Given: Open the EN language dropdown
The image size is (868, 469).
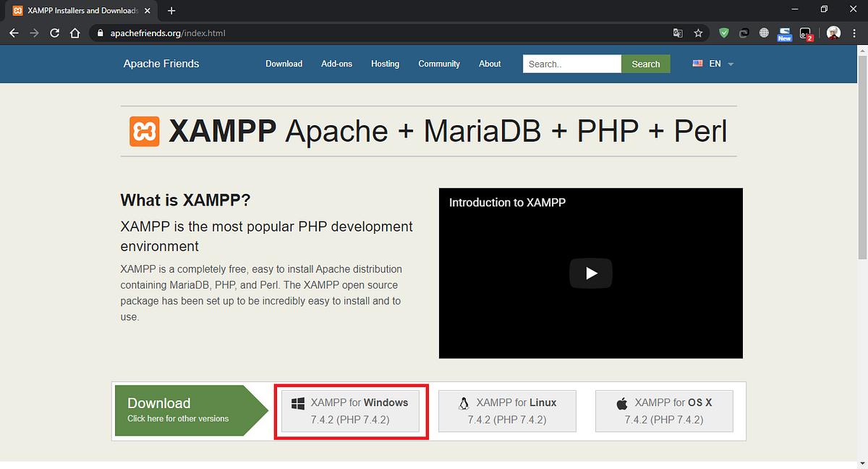Looking at the screenshot, I should 715,64.
